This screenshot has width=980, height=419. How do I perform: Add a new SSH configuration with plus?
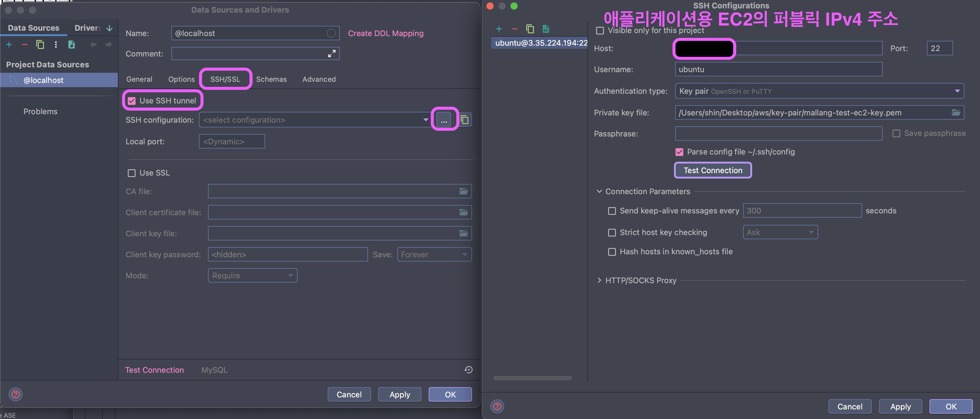pos(499,29)
